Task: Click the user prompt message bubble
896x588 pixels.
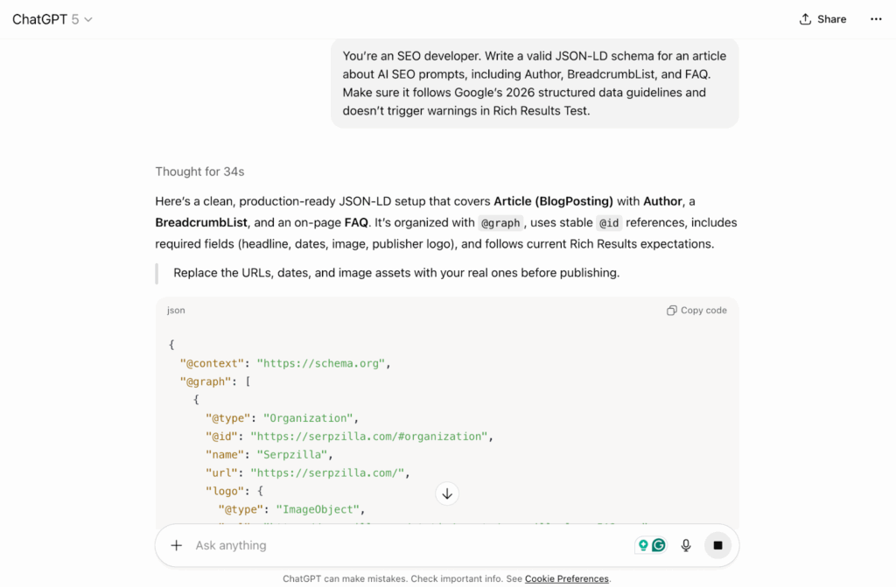Action: pyautogui.click(x=535, y=83)
